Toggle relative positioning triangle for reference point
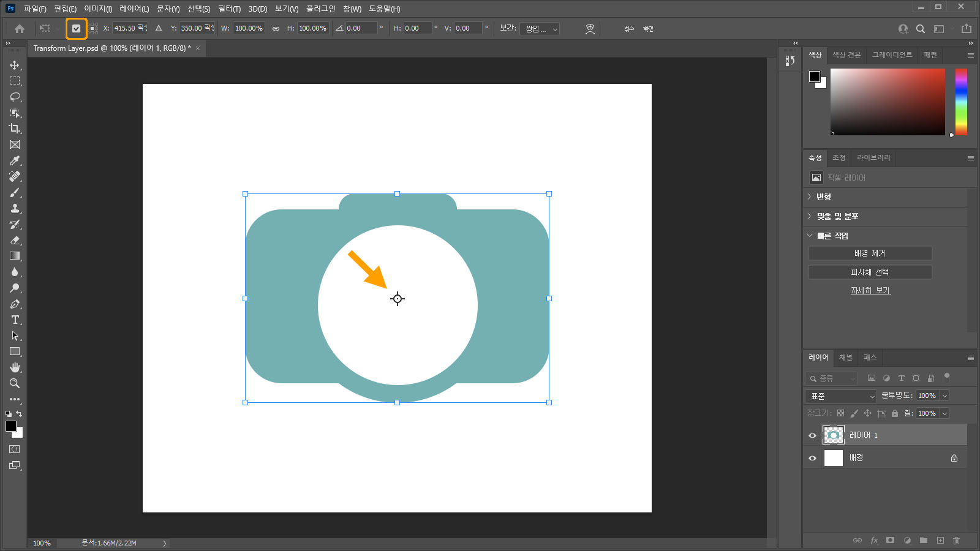This screenshot has width=980, height=551. [158, 28]
